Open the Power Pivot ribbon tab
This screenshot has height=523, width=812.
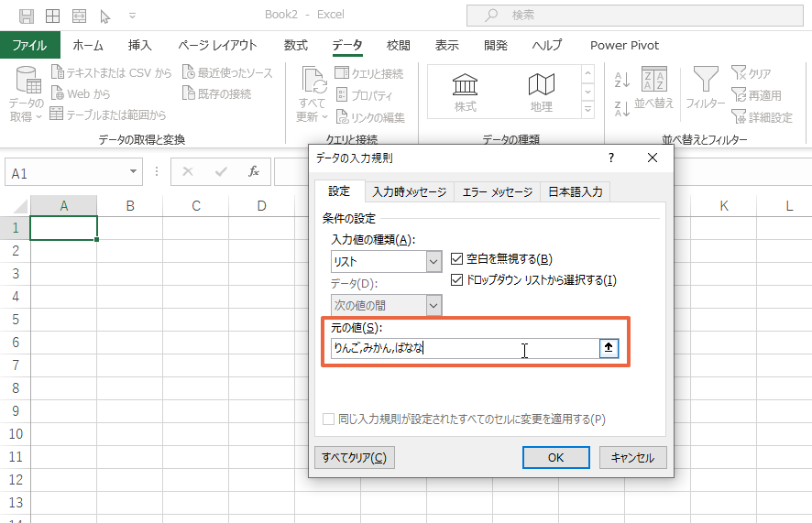pos(624,45)
